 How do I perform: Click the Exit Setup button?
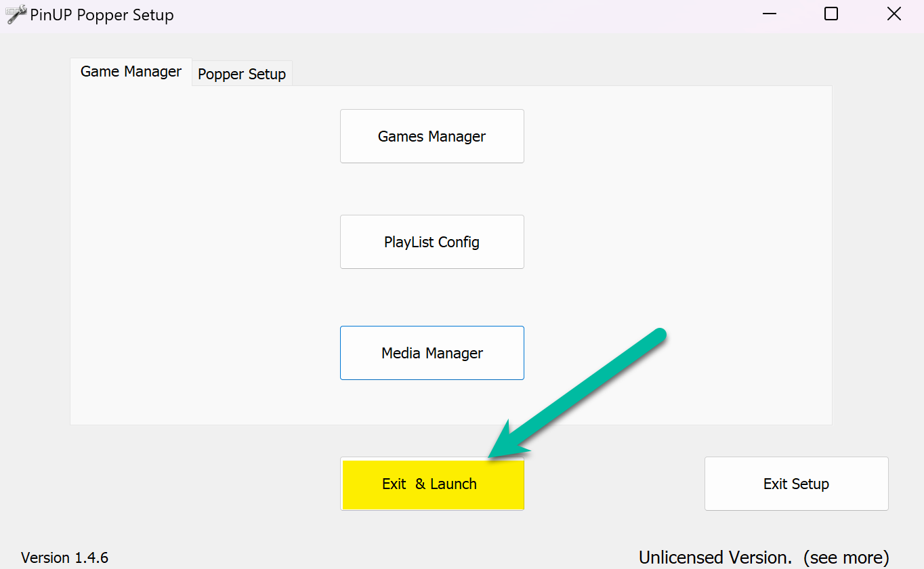(x=796, y=484)
